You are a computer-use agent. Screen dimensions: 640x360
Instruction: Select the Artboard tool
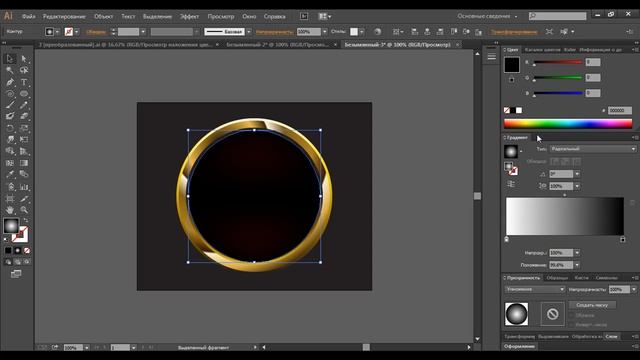coord(10,199)
